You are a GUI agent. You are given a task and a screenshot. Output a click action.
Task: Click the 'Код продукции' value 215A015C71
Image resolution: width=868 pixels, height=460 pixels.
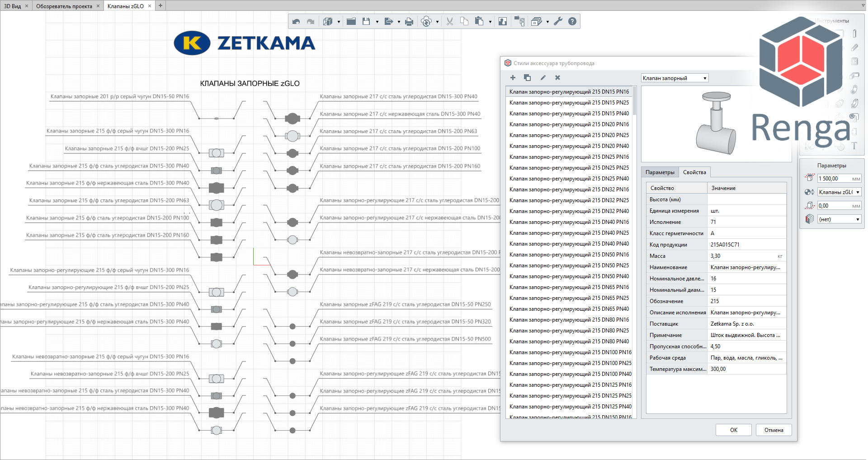coord(746,245)
